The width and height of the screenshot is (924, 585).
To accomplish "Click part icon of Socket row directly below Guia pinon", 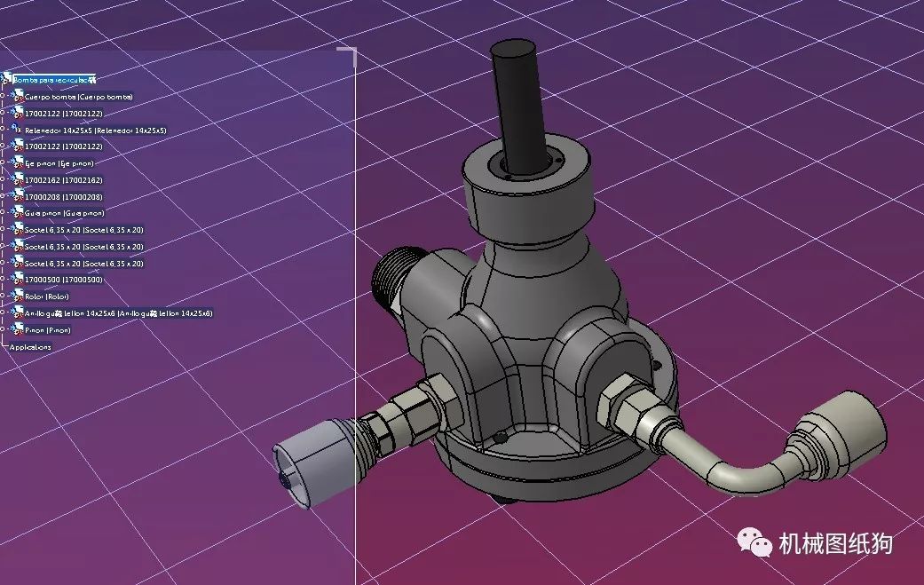I will [18, 229].
